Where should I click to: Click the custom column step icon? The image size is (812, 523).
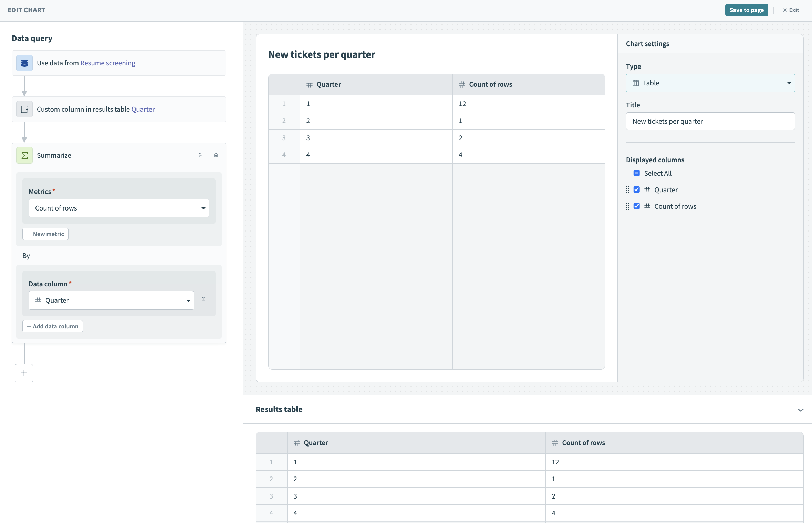click(x=24, y=109)
